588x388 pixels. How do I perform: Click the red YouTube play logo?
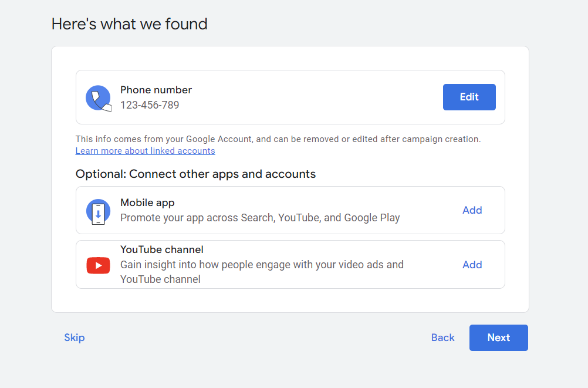[98, 265]
